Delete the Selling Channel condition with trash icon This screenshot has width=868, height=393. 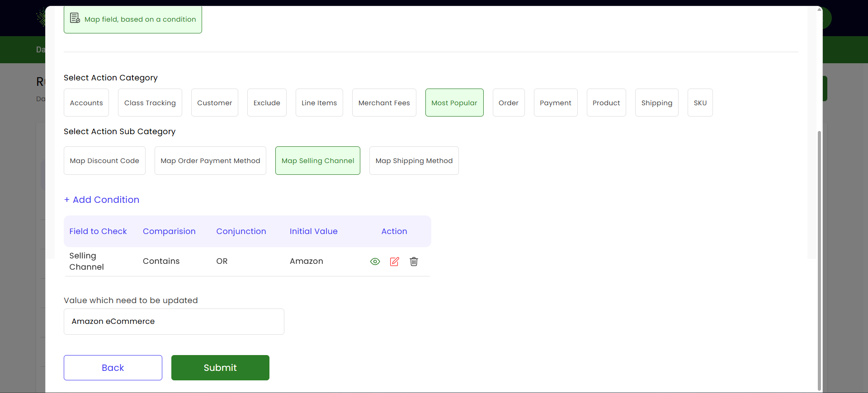414,262
